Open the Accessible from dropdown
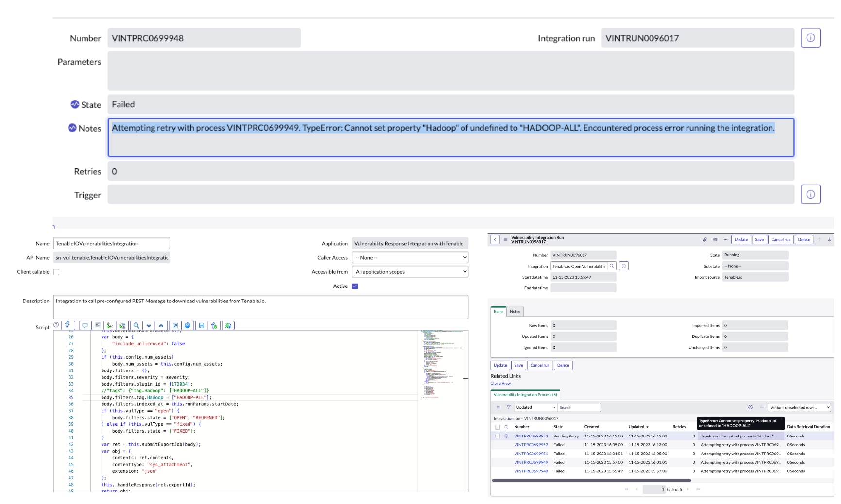The image size is (841, 504). (410, 272)
